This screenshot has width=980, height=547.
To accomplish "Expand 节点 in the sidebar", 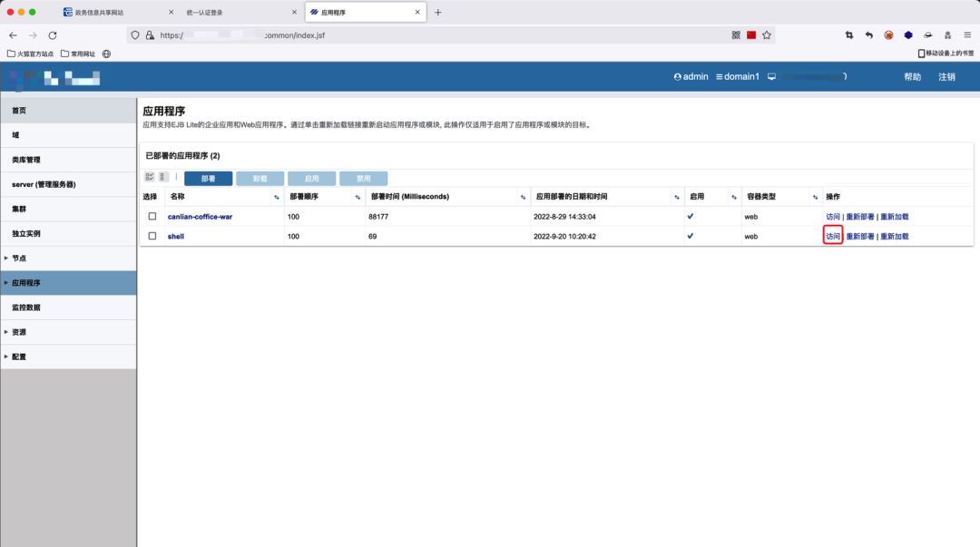I will [6, 259].
